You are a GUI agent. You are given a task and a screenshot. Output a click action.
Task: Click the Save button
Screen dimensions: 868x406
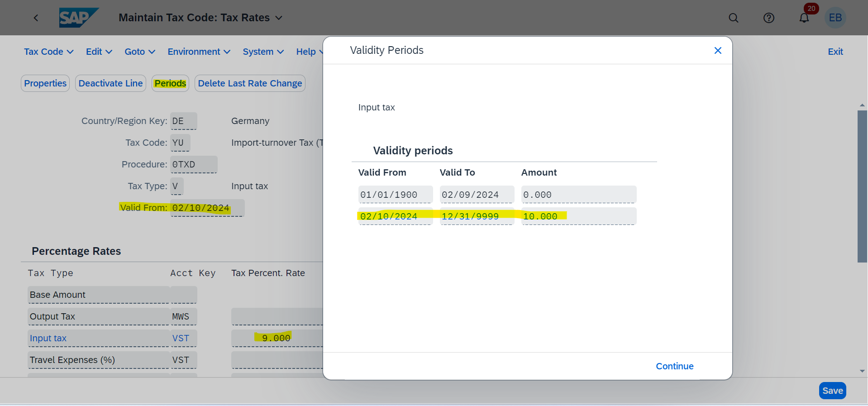833,391
